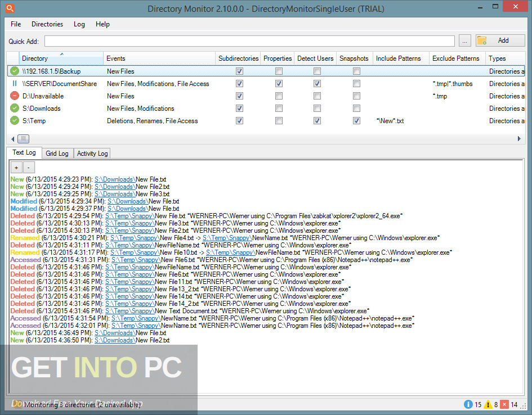The image size is (532, 415).
Task: Click red unavailable icon for D:\Unavailable
Action: pos(15,96)
